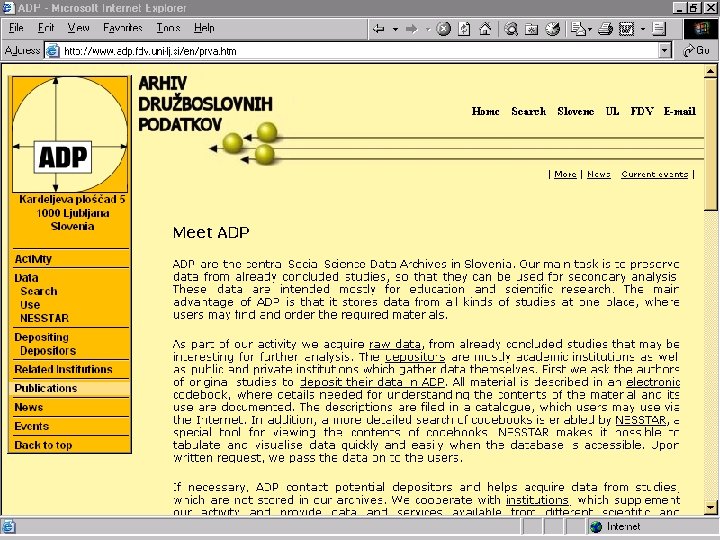Image resolution: width=720 pixels, height=540 pixels.
Task: Open Publications in the sidebar menu
Action: pos(45,388)
